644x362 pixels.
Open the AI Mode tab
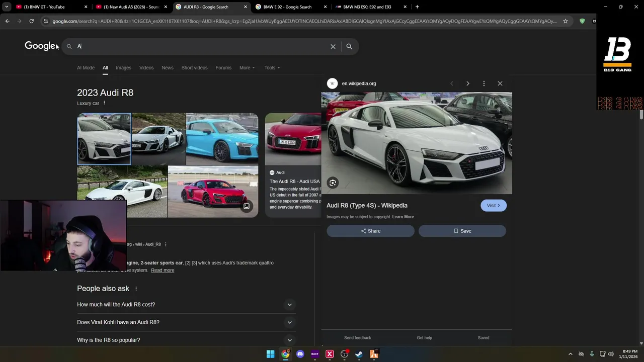(86, 67)
